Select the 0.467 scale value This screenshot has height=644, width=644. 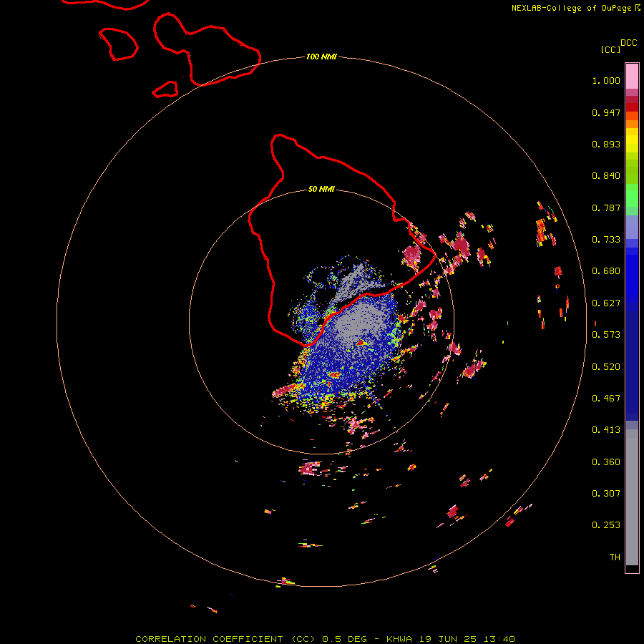click(x=606, y=399)
